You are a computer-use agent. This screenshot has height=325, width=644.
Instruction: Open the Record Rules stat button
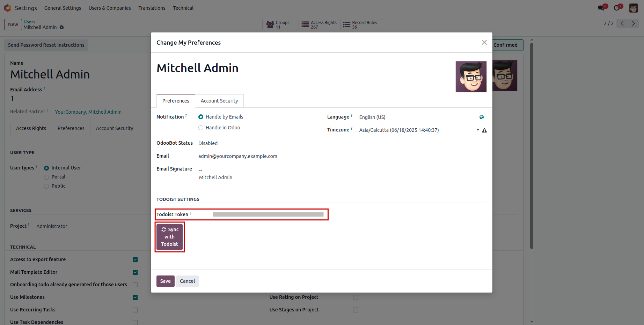(360, 24)
